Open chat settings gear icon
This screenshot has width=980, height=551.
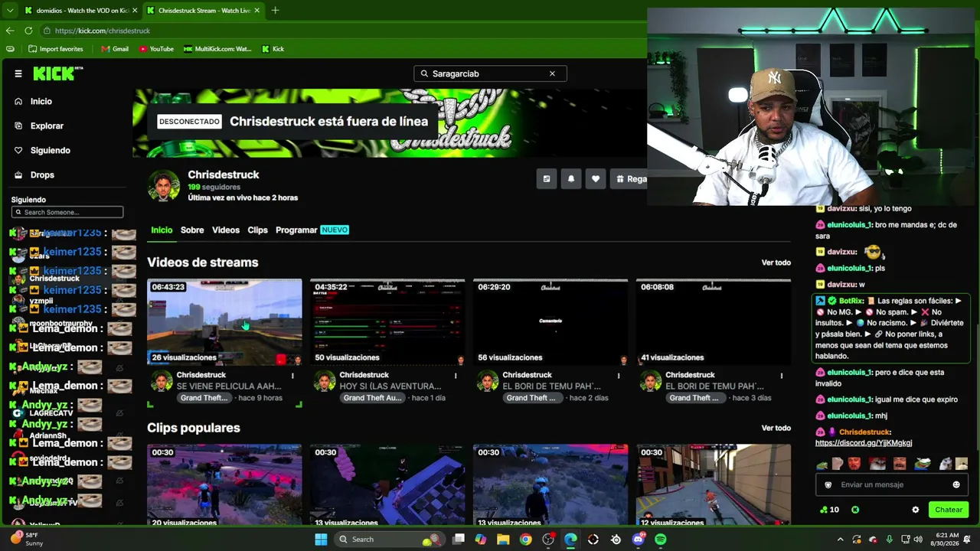coord(915,510)
